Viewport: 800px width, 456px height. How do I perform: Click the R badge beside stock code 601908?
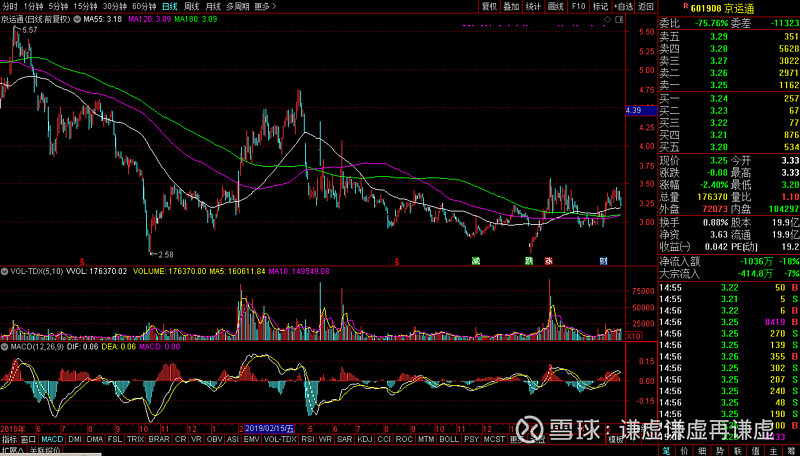(686, 6)
